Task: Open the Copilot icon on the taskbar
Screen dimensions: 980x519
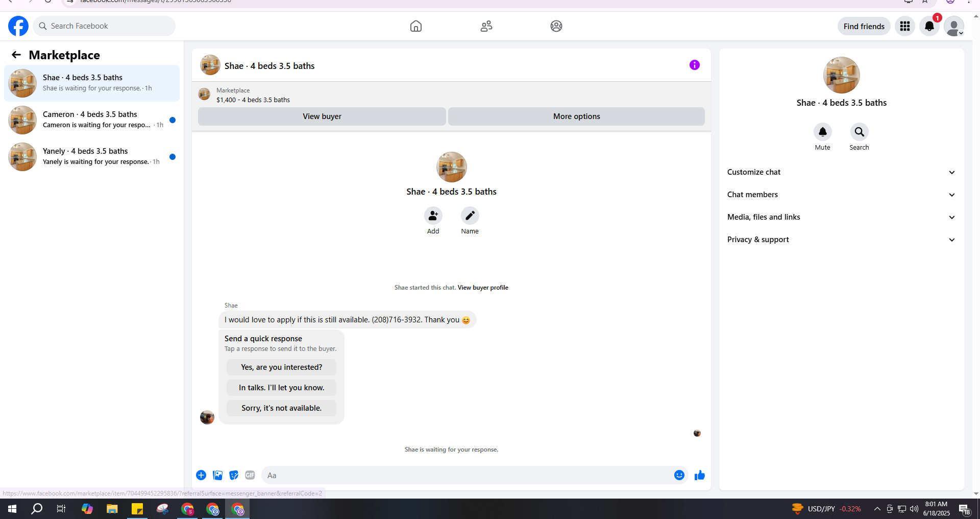Action: click(87, 509)
